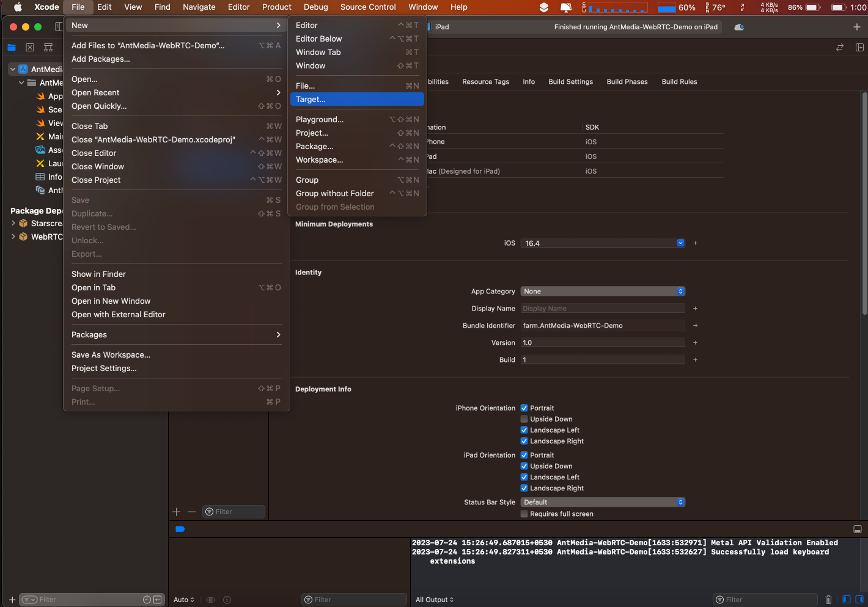Hide the debug area panel icon

(x=857, y=529)
